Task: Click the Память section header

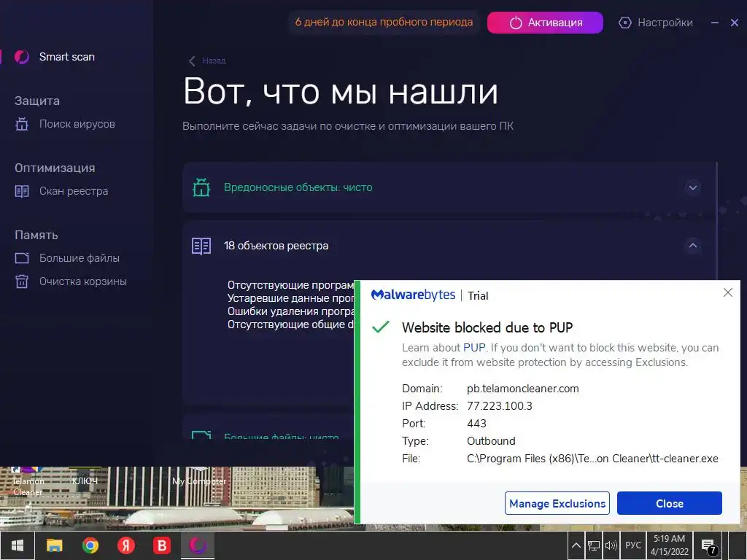Action: [36, 236]
